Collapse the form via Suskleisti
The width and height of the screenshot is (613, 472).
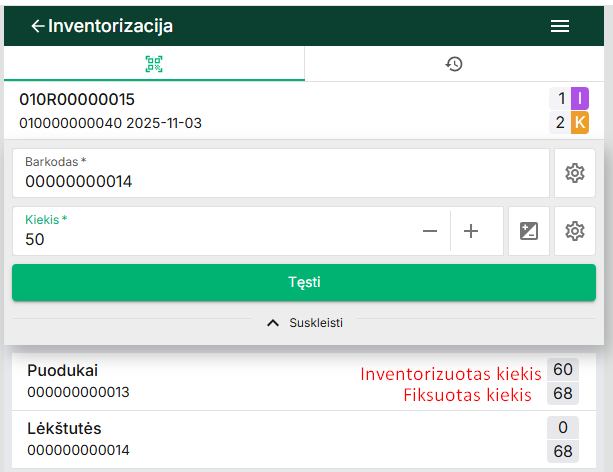pyautogui.click(x=306, y=323)
